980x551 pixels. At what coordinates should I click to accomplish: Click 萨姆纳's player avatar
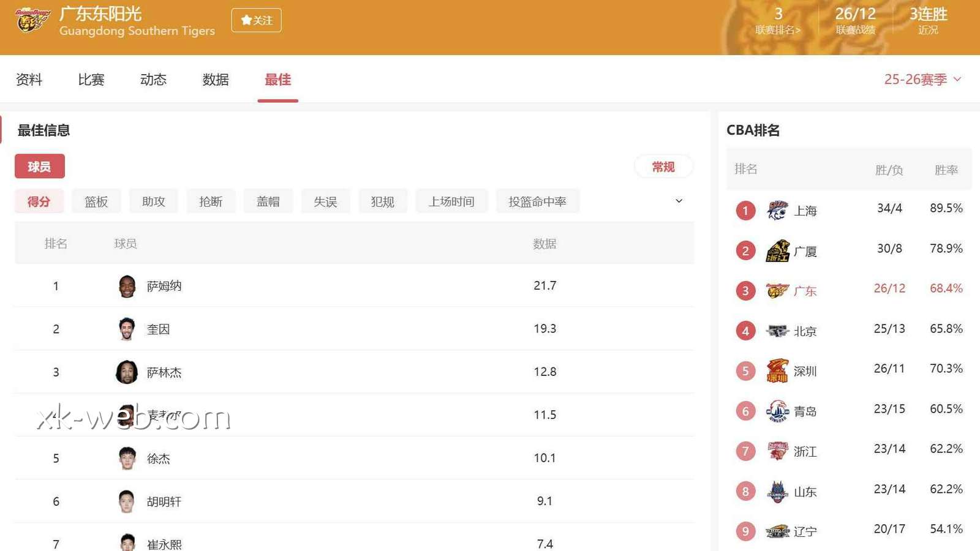[127, 286]
